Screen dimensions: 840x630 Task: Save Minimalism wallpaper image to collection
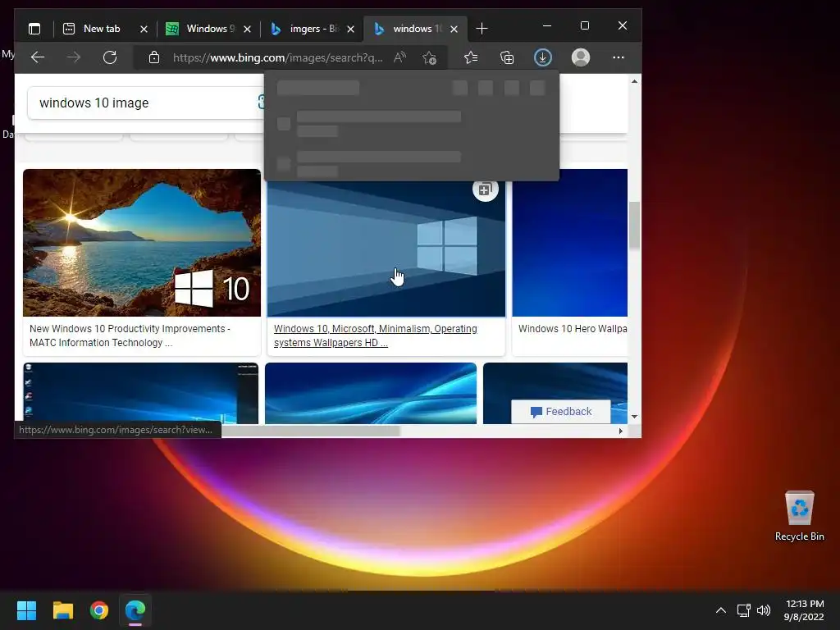(486, 189)
